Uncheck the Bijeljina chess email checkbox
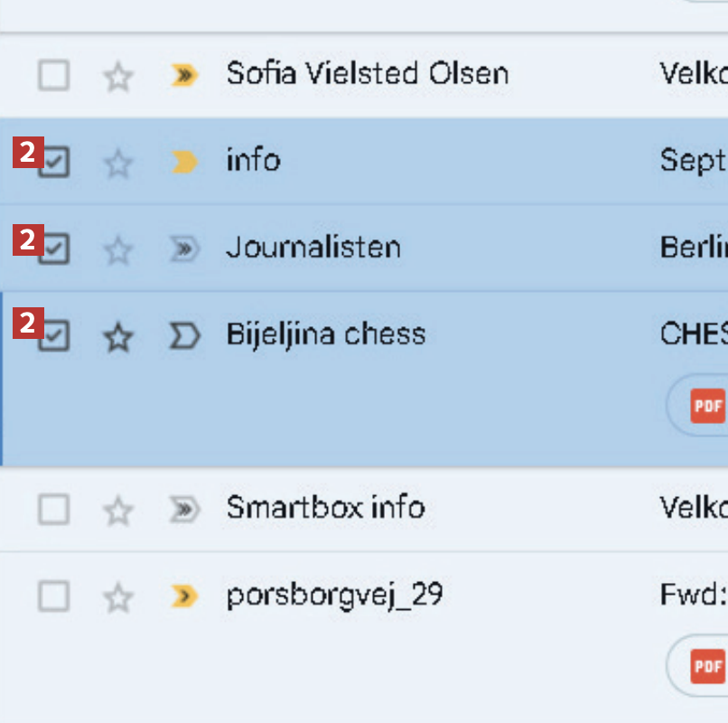This screenshot has width=728, height=723. (x=54, y=337)
